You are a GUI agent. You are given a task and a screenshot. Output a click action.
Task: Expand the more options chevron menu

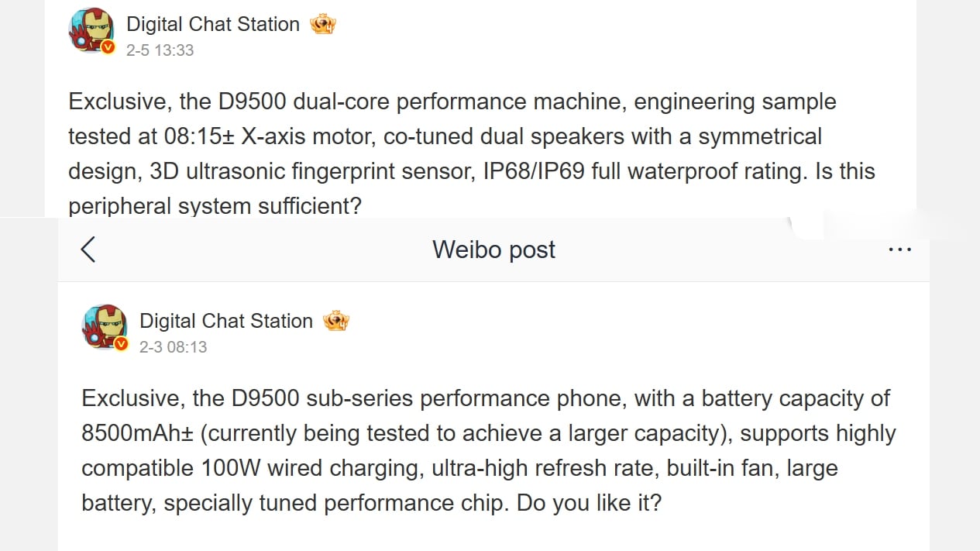[x=899, y=249]
